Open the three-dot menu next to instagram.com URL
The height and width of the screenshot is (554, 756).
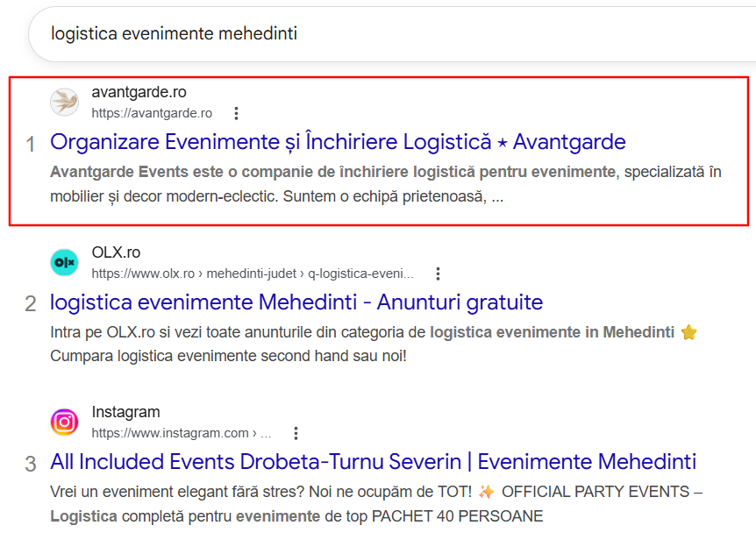[296, 433]
